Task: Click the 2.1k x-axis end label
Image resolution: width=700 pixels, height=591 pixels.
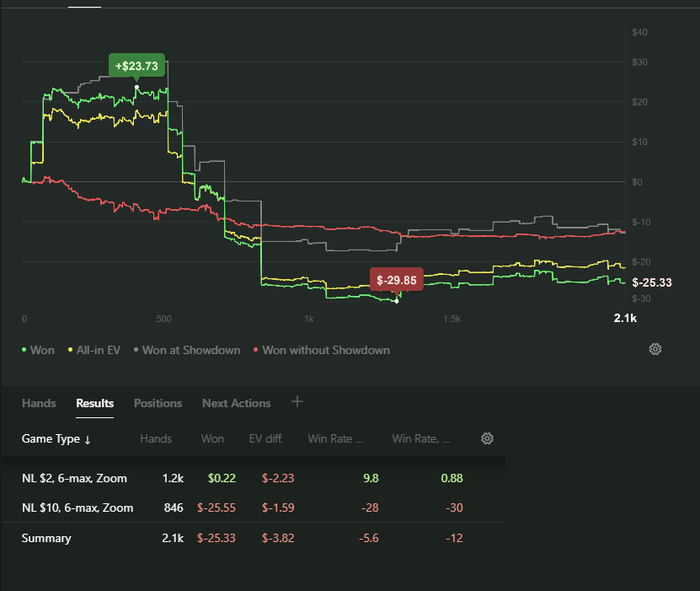Action: (x=625, y=318)
